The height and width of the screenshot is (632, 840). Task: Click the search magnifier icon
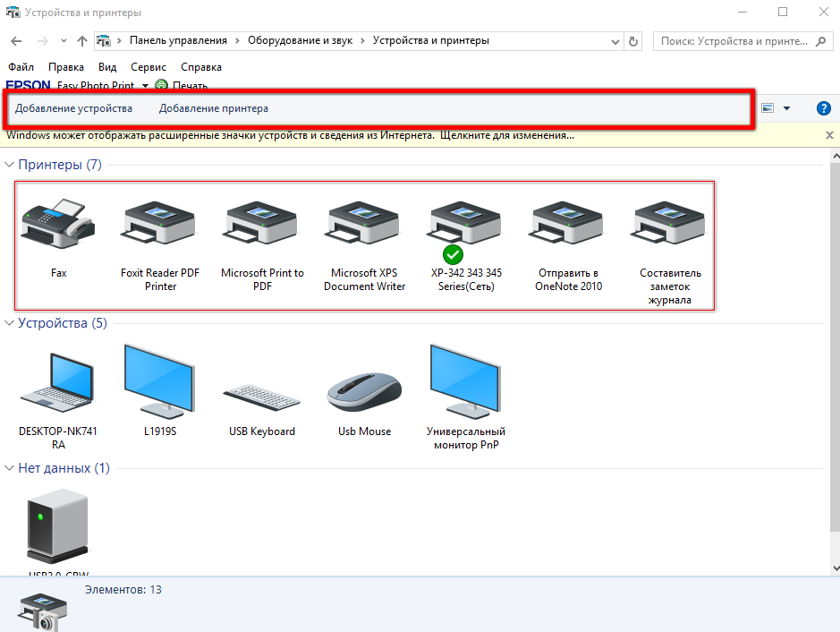(820, 41)
